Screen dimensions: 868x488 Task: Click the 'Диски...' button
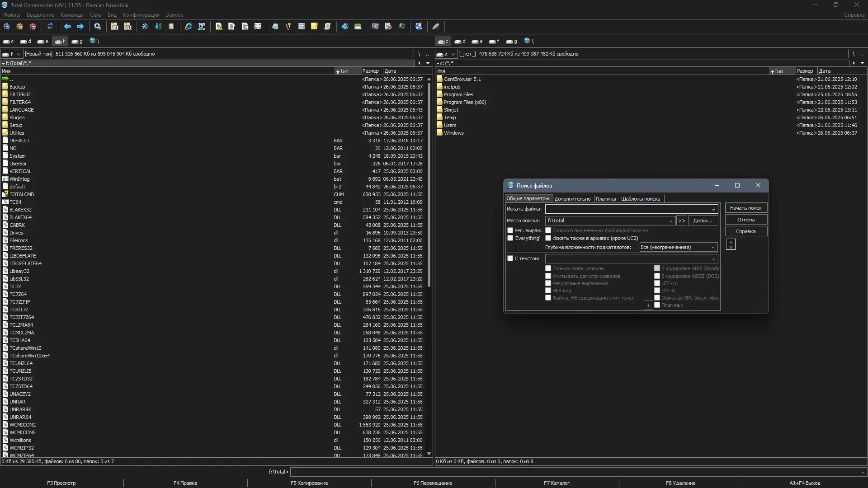[703, 221]
